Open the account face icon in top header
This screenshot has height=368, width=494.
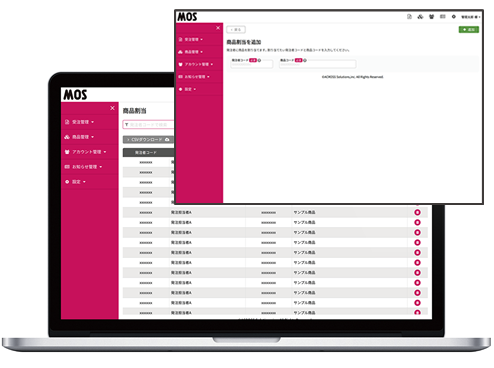click(x=431, y=17)
